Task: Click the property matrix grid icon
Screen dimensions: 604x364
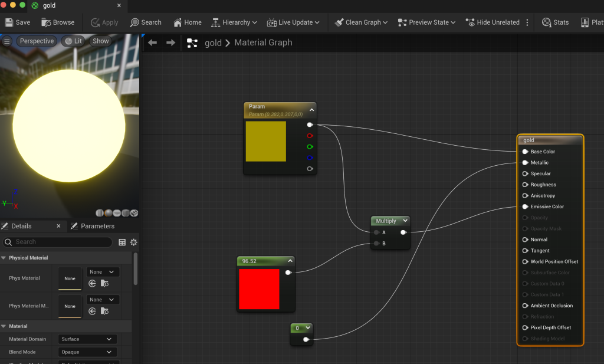Action: pos(122,242)
